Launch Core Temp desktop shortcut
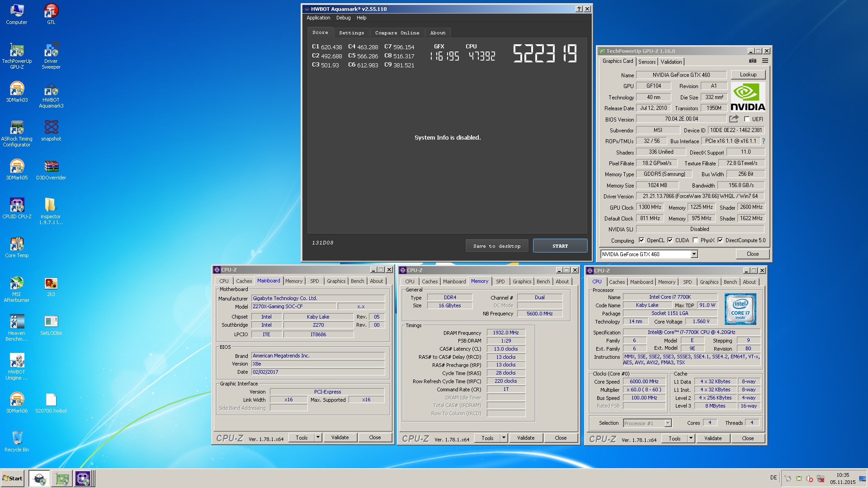 pos(17,248)
